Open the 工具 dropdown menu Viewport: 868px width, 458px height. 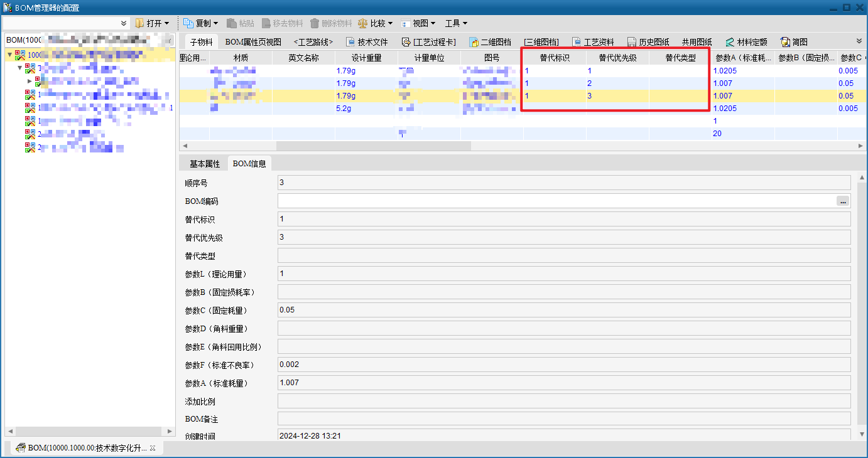[456, 23]
